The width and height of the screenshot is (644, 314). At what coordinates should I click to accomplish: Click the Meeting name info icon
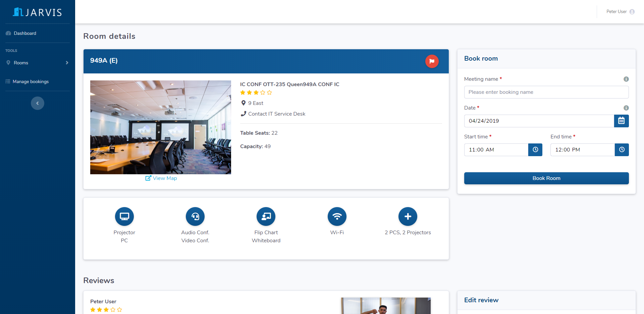[626, 79]
